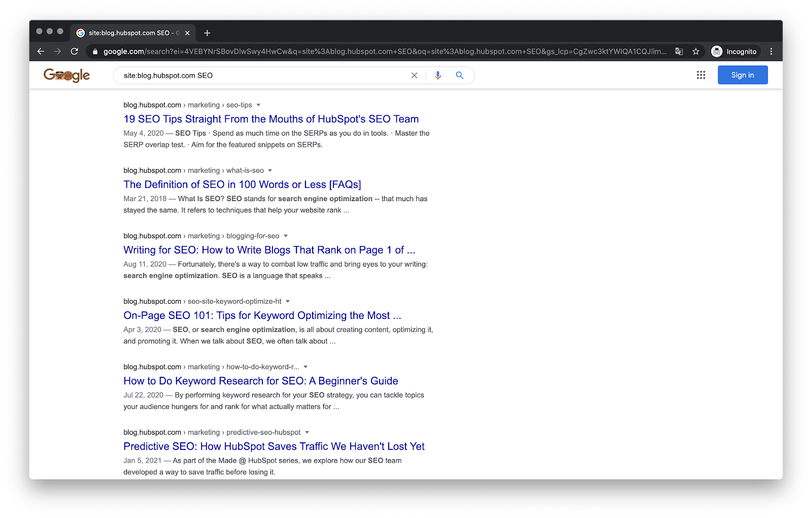Click the snippet dated Jan 5, 2021
The width and height of the screenshot is (812, 518).
point(262,467)
